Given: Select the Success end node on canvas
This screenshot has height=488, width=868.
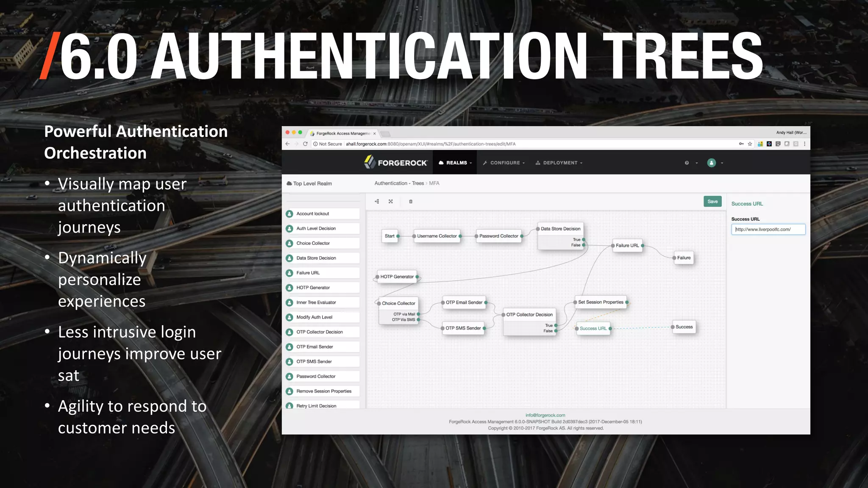Looking at the screenshot, I should click(x=684, y=327).
